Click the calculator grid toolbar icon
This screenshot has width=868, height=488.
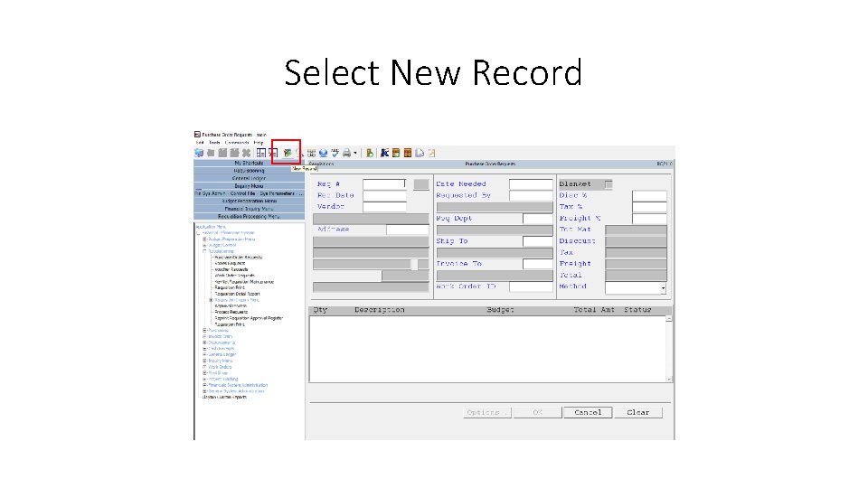tap(312, 153)
